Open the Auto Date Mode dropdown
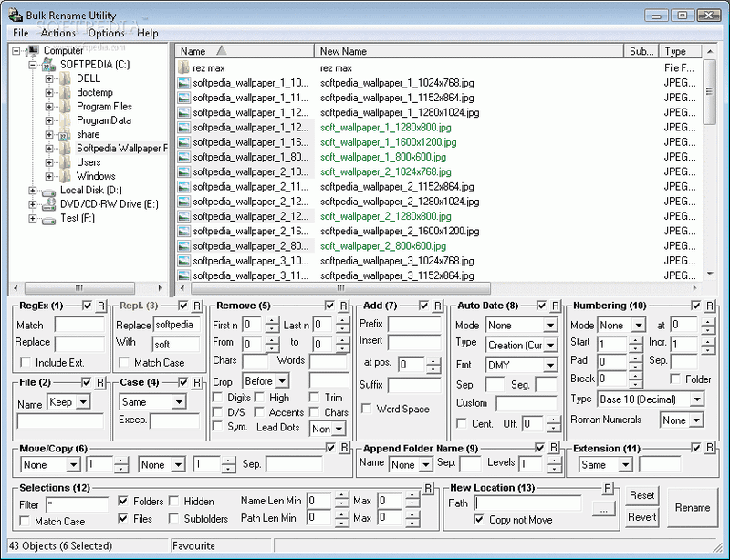The image size is (730, 560). pos(551,326)
